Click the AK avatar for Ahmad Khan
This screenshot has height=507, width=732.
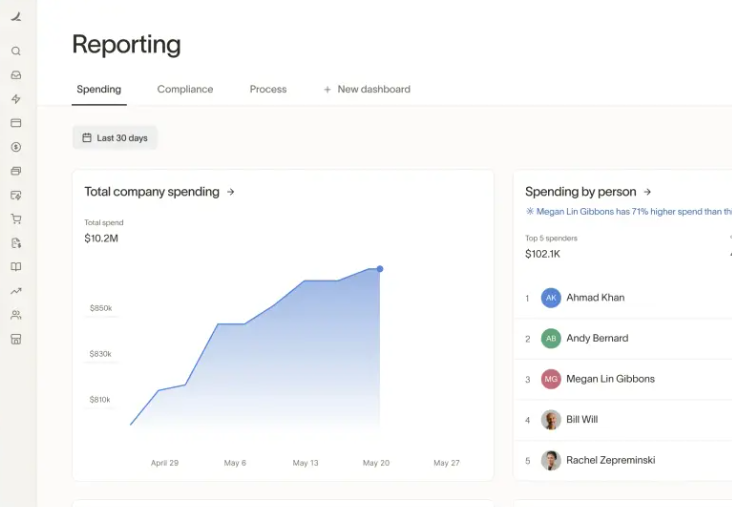[551, 298]
